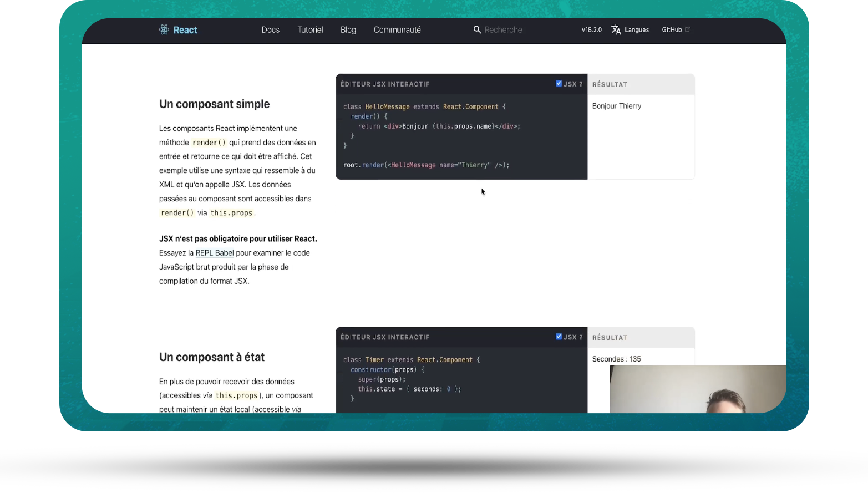Go to the Blog section
This screenshot has width=868, height=493.
pyautogui.click(x=348, y=30)
